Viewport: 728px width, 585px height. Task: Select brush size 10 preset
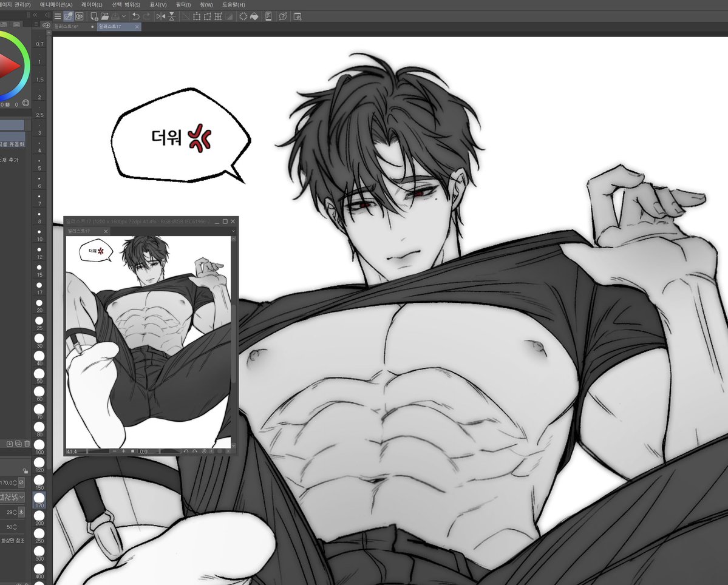coord(39,235)
